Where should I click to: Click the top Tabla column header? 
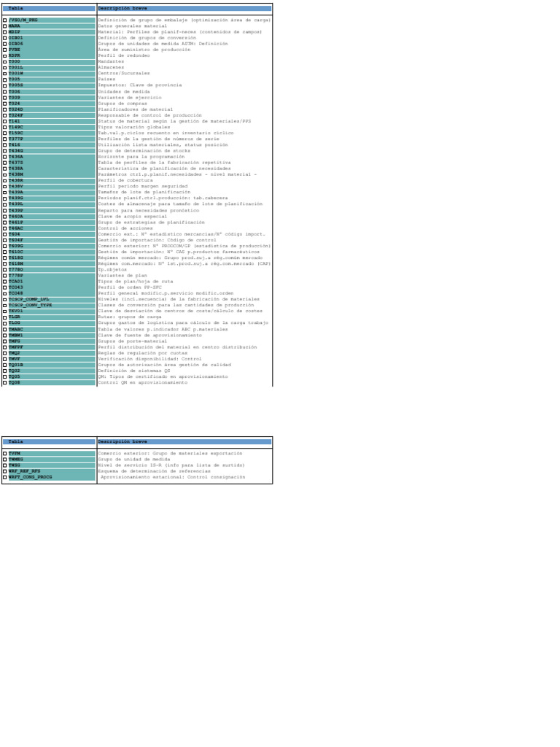pos(49,8)
